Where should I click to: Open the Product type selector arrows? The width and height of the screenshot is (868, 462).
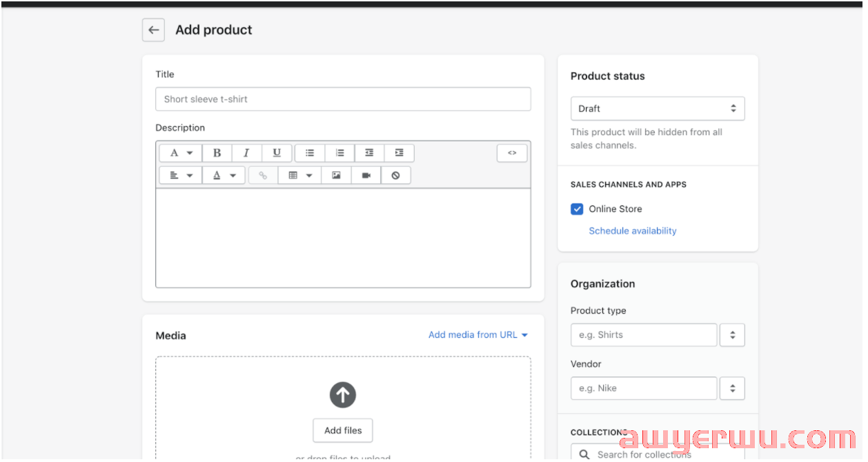coord(732,335)
